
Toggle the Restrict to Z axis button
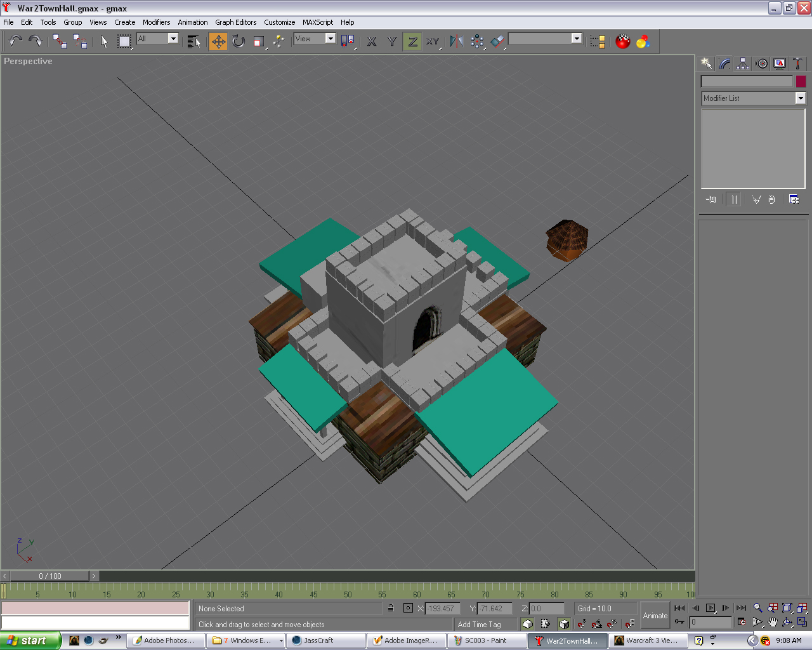tap(412, 41)
